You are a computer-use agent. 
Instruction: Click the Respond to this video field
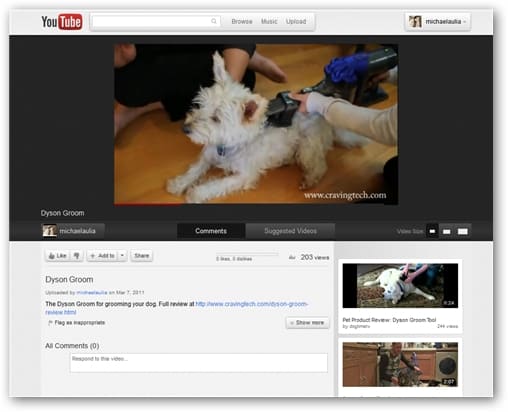[x=199, y=363]
